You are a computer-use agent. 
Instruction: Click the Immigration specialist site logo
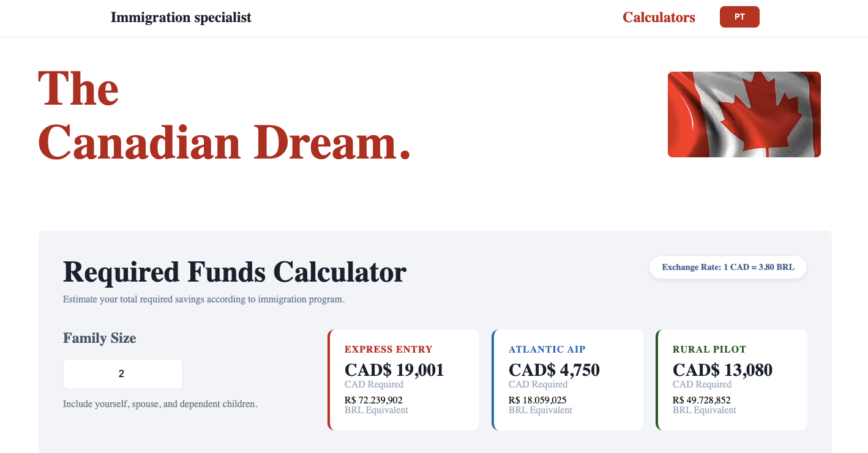[181, 18]
